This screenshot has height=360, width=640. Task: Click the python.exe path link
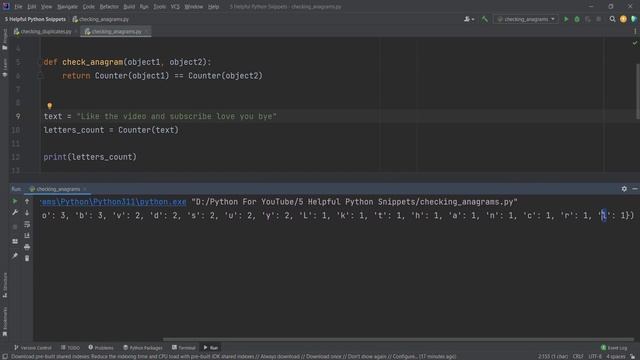113,202
